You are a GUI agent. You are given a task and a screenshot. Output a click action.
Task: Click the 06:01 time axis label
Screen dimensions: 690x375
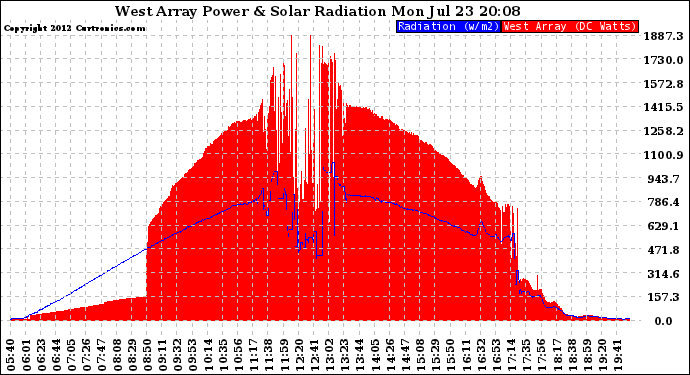click(x=27, y=354)
